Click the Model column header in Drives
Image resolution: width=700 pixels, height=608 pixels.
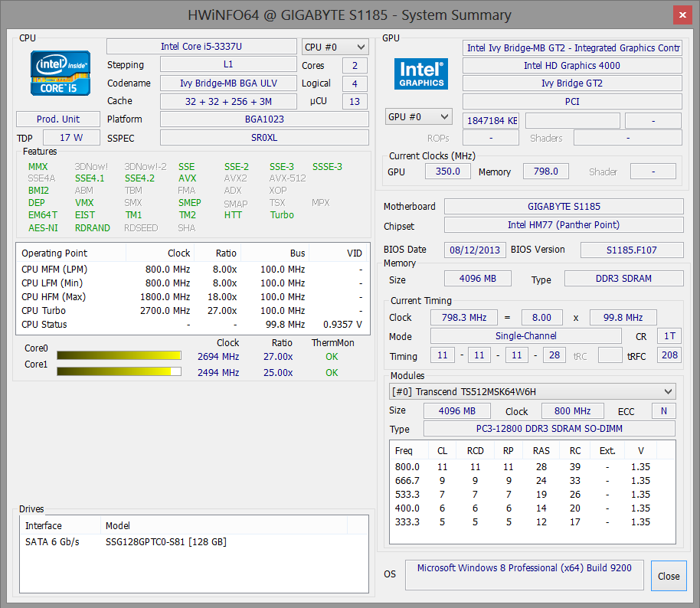coord(224,525)
